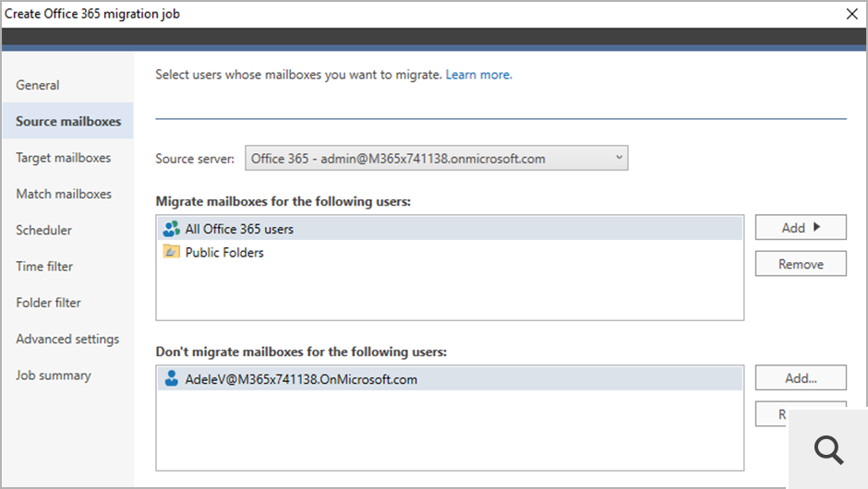Open the Source server dropdown
Screen dimensions: 868x489
tap(436, 158)
